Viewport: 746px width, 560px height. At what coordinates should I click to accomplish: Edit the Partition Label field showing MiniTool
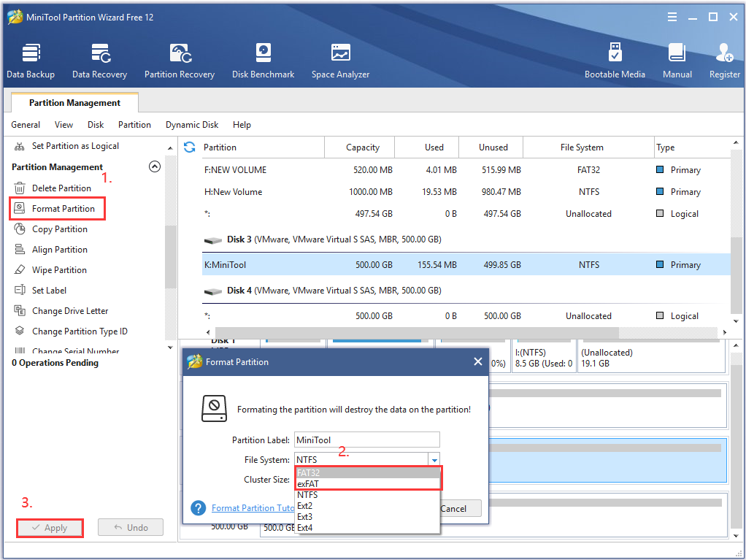point(366,440)
